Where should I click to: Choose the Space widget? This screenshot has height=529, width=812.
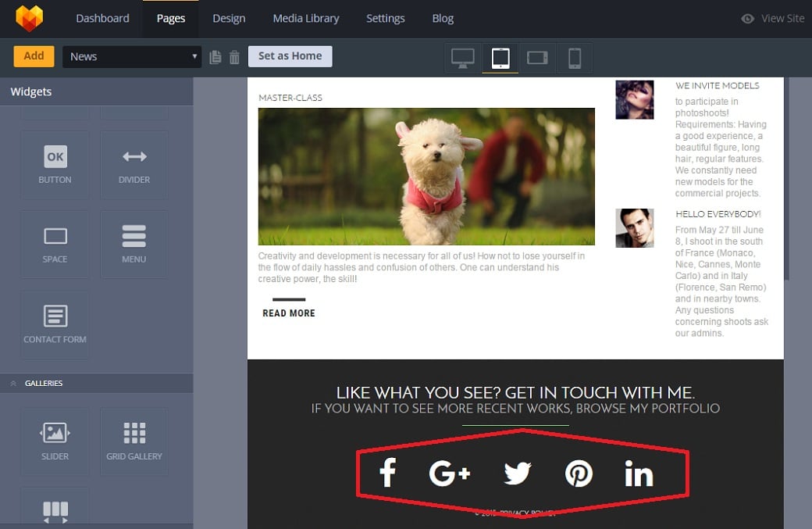[55, 245]
